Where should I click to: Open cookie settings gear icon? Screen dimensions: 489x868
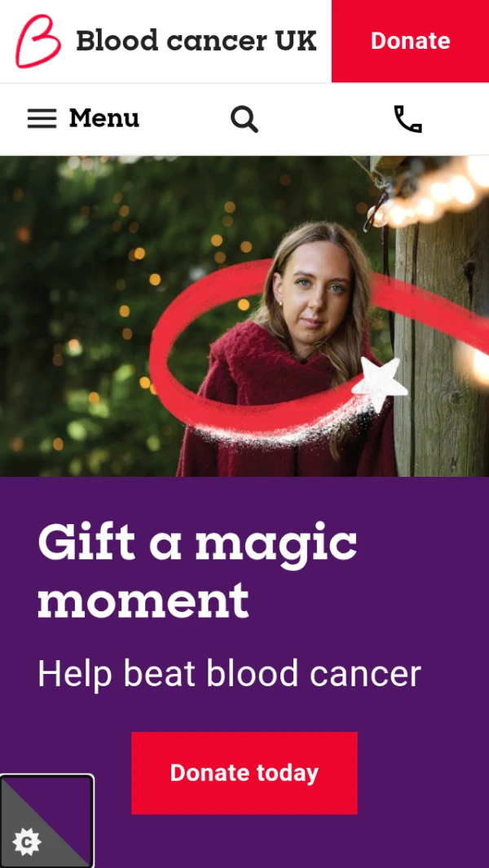[27, 842]
